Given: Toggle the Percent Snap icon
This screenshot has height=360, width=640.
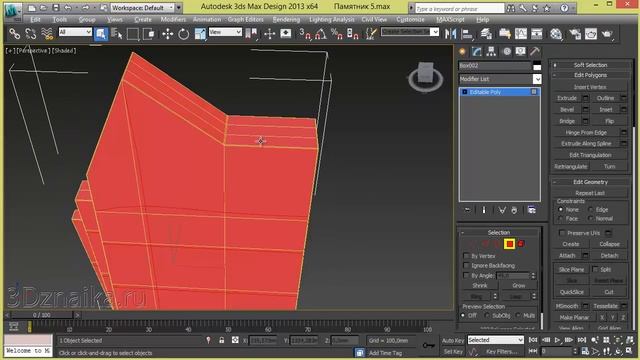Looking at the screenshot, I should (337, 34).
